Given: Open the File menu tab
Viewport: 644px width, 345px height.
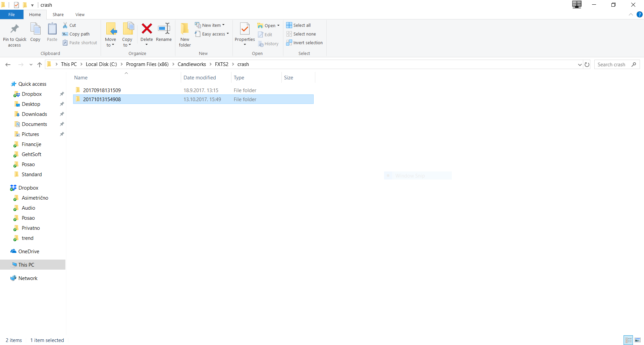Looking at the screenshot, I should [x=12, y=15].
